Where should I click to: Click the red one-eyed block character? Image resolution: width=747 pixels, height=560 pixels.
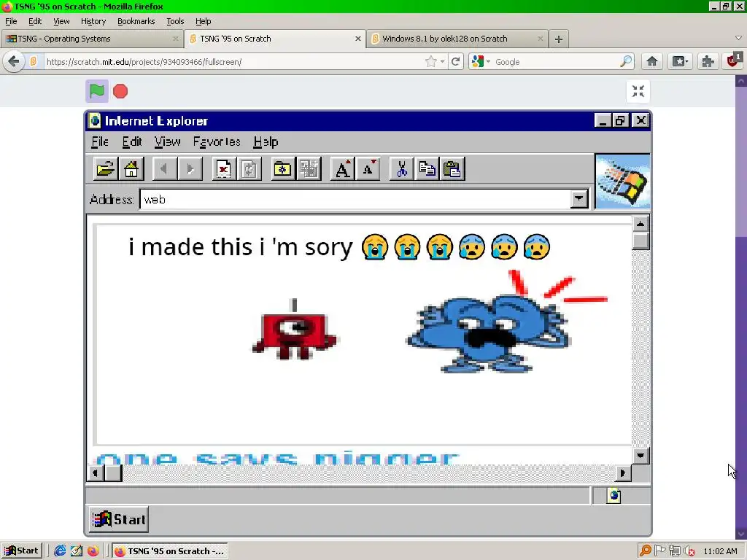pyautogui.click(x=294, y=329)
